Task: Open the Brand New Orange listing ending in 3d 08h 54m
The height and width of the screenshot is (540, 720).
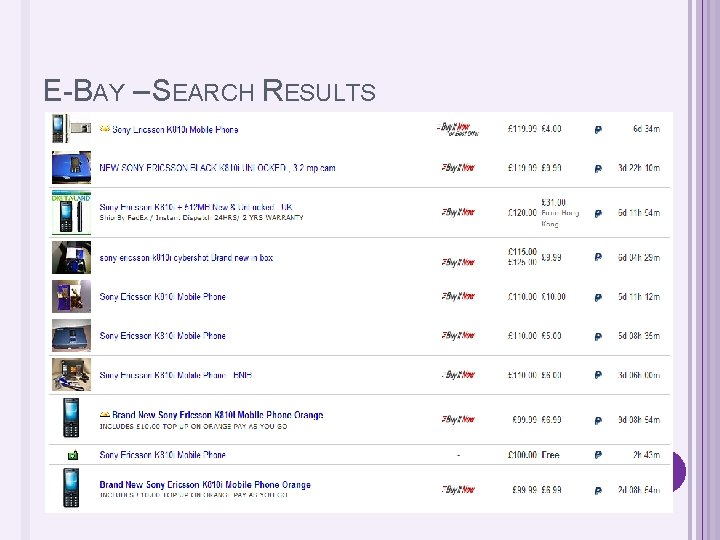Action: tap(218, 415)
